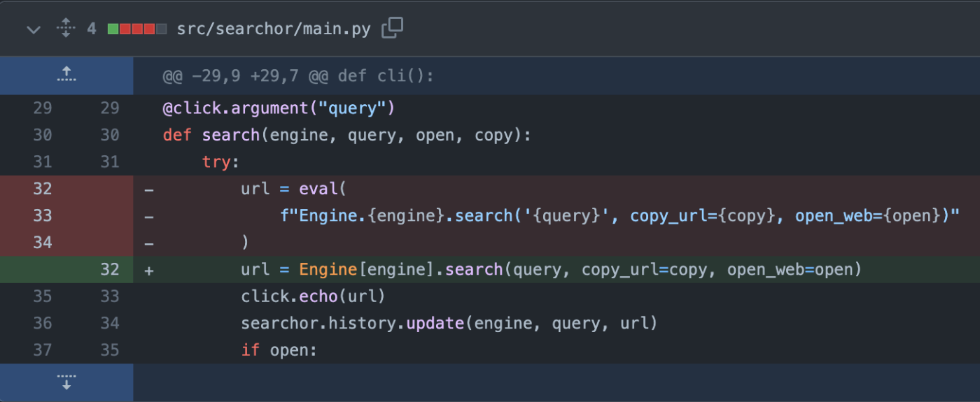Screen dimensions: 980x402
Task: Click the 'try:' code line
Action: point(221,162)
